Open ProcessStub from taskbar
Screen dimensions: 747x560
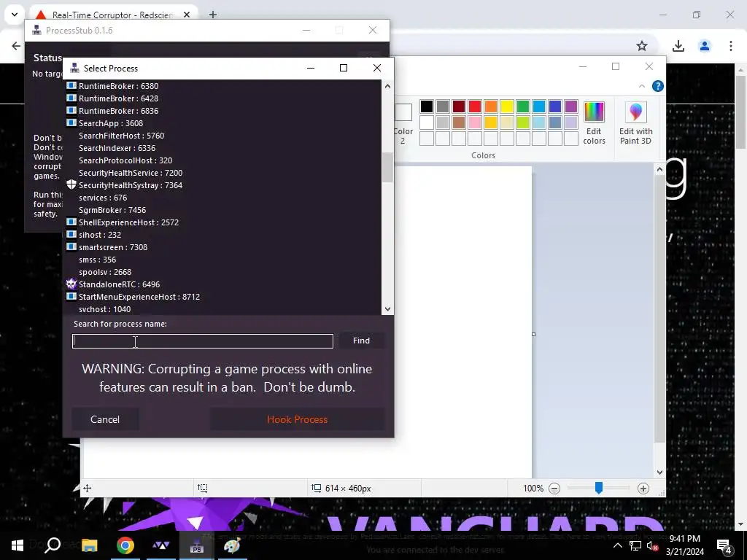197,545
